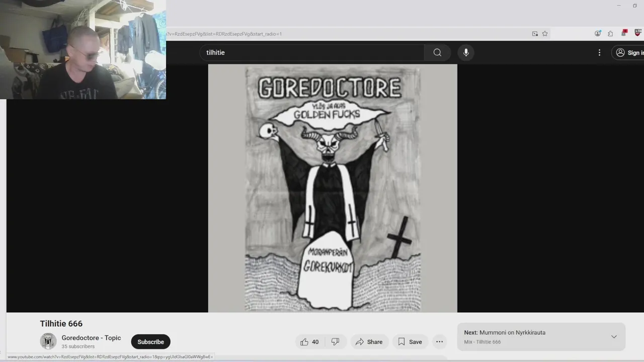Save video to a playlist
The height and width of the screenshot is (362, 644).
tap(410, 342)
